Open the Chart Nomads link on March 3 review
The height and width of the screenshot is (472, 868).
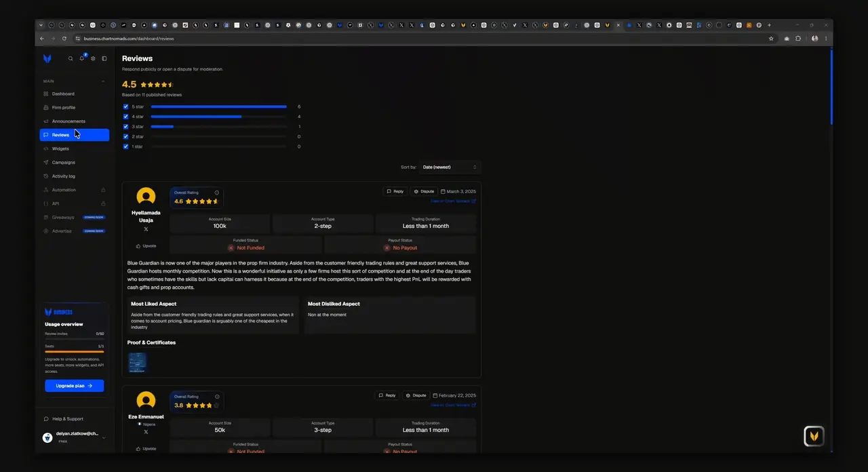[453, 201]
